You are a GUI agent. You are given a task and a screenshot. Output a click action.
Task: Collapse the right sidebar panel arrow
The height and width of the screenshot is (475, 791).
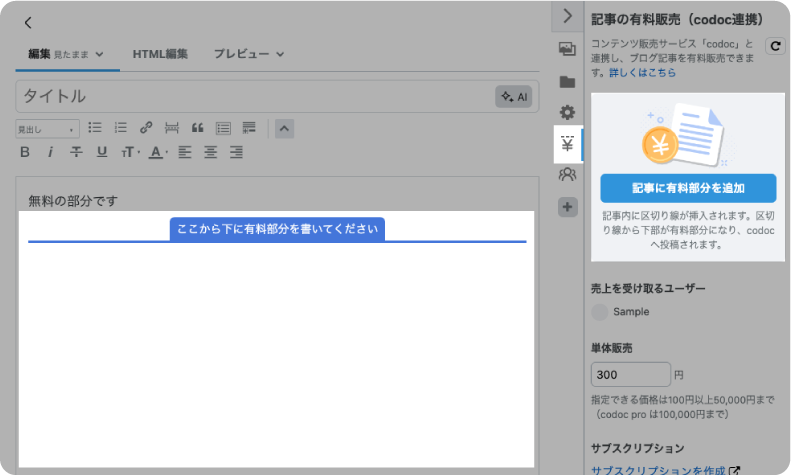coord(567,16)
